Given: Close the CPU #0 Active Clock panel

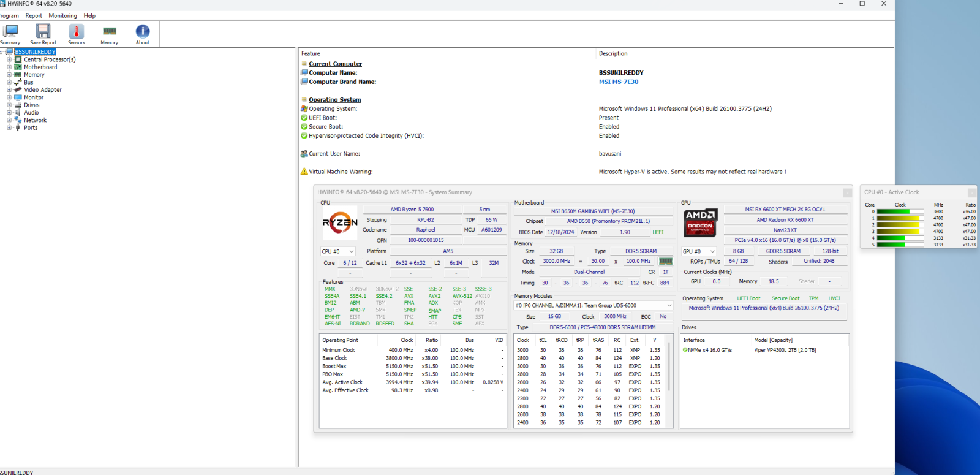Looking at the screenshot, I should [971, 192].
